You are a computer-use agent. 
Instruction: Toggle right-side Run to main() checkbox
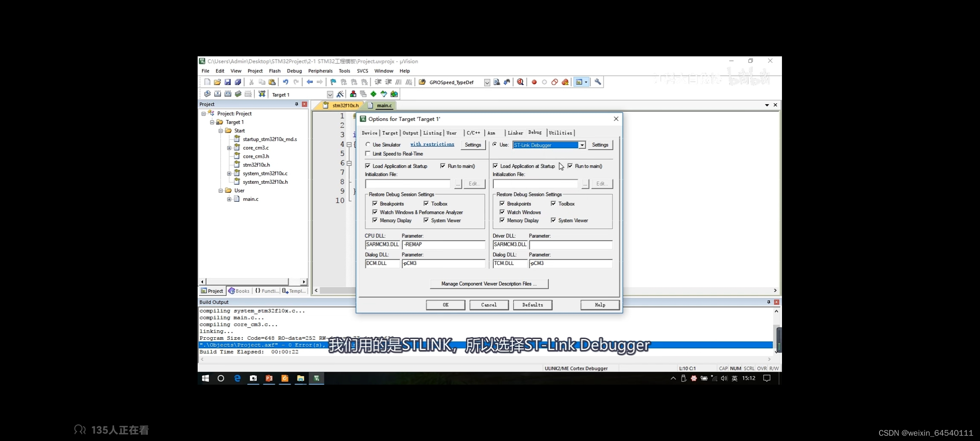click(x=570, y=166)
